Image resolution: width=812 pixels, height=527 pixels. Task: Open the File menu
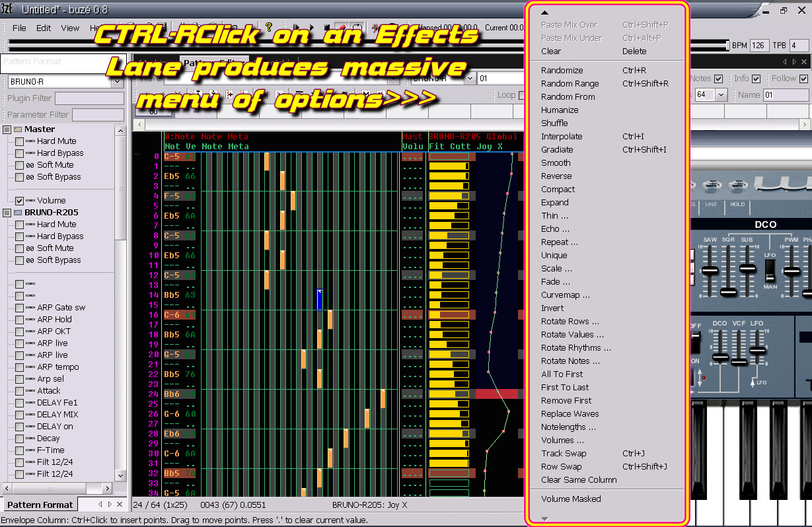(19, 28)
